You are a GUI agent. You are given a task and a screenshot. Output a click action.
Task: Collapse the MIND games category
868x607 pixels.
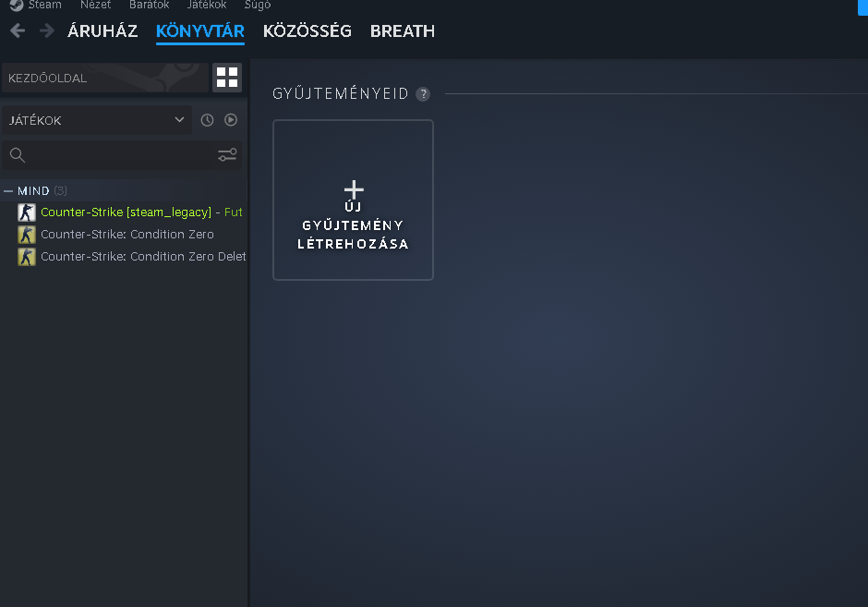point(8,191)
